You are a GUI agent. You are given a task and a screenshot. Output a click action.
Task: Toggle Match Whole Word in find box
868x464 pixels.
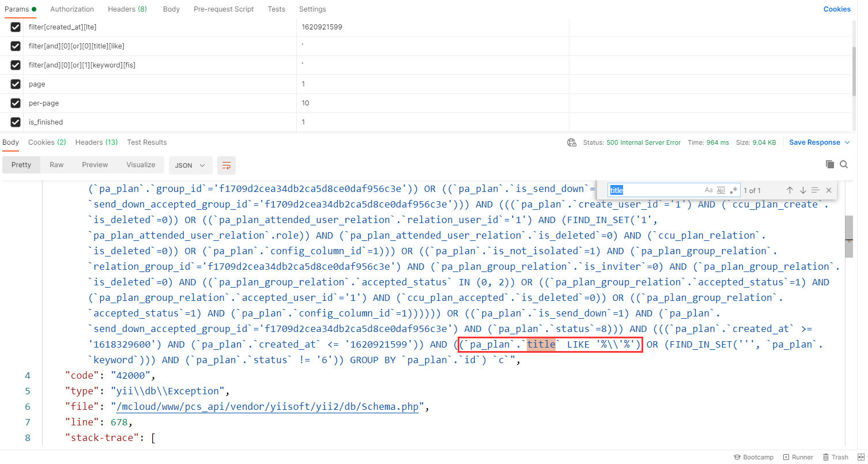point(721,190)
